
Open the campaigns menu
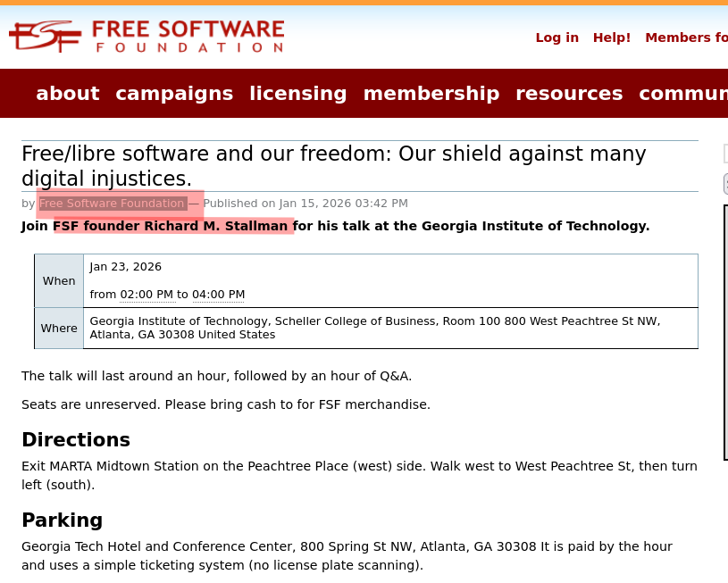click(x=174, y=93)
